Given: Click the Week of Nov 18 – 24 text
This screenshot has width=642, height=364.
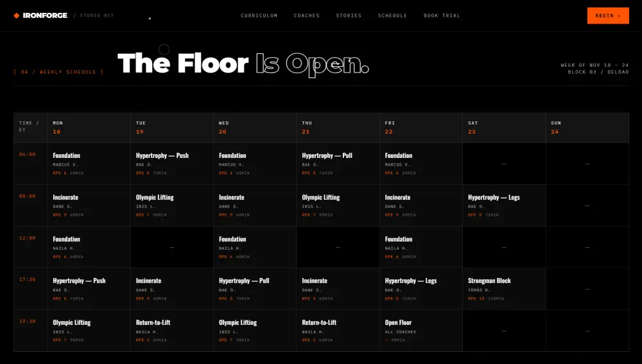Looking at the screenshot, I should pyautogui.click(x=594, y=65).
